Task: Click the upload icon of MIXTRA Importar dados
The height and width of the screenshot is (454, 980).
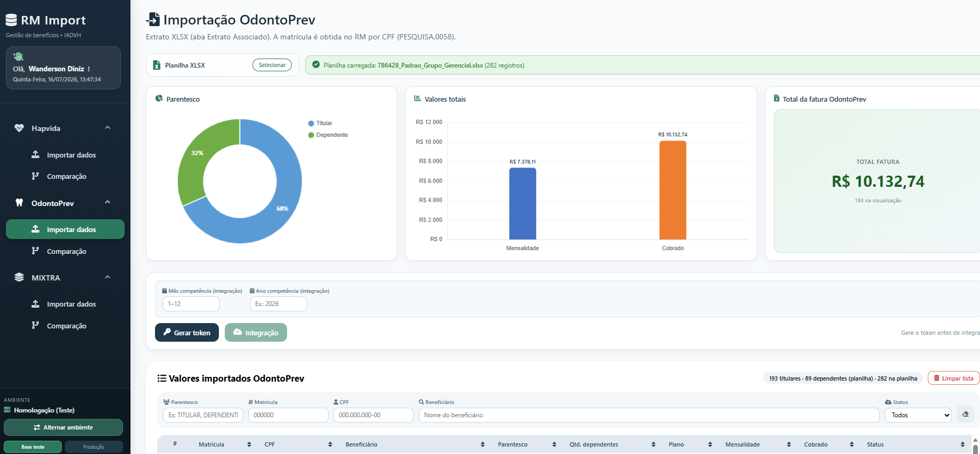Action: [x=36, y=303]
